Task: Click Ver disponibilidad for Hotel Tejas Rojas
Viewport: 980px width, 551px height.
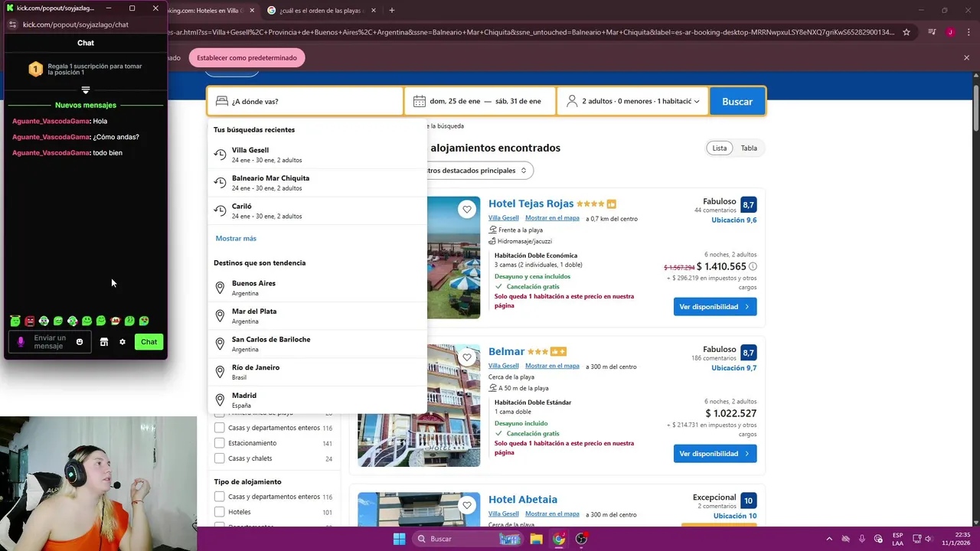Action: click(x=714, y=306)
